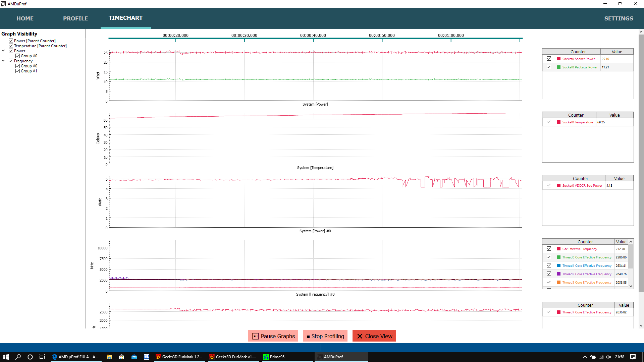Collapse the Power tree node

(x=3, y=51)
